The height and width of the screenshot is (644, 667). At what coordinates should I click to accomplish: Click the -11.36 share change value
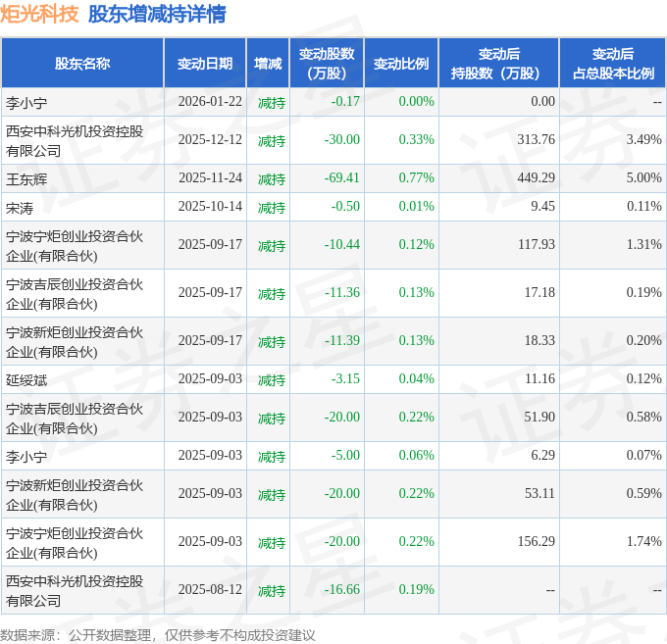(x=342, y=292)
